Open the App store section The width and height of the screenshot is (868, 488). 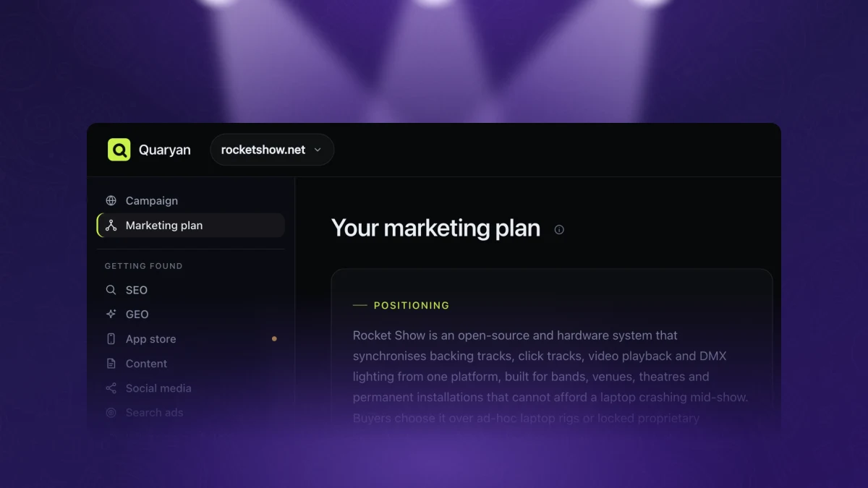[191, 339]
